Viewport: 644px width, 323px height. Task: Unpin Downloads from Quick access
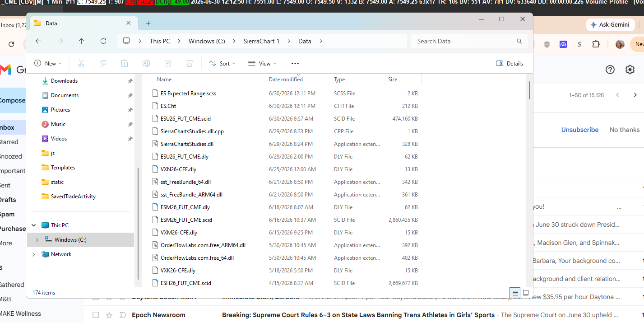(130, 81)
